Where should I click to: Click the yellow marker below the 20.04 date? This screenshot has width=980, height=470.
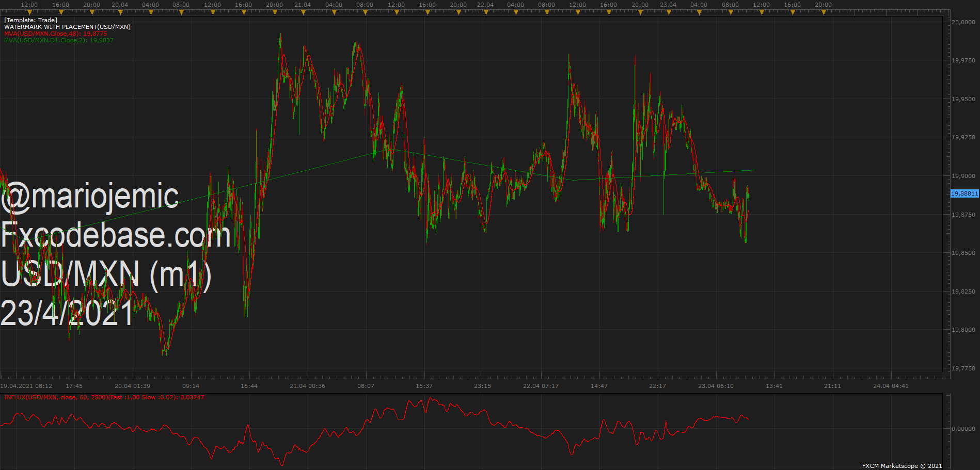pos(120,12)
